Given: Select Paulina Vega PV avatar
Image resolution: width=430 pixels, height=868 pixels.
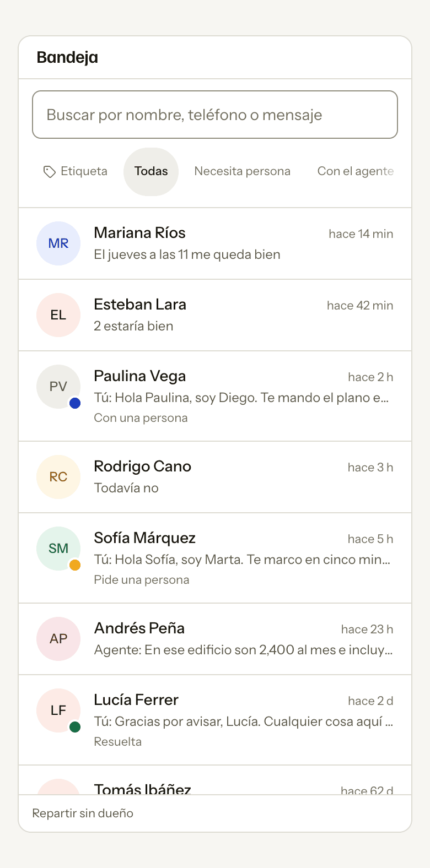Looking at the screenshot, I should pos(58,387).
